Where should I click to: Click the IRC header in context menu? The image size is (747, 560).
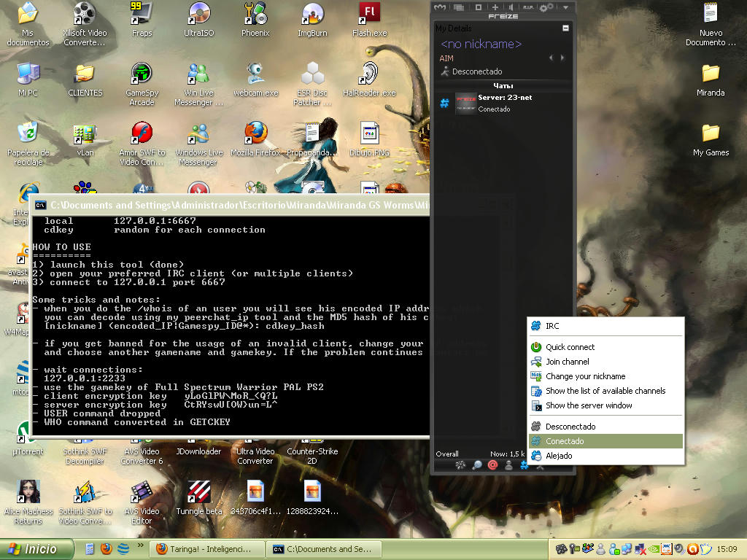[x=606, y=326]
